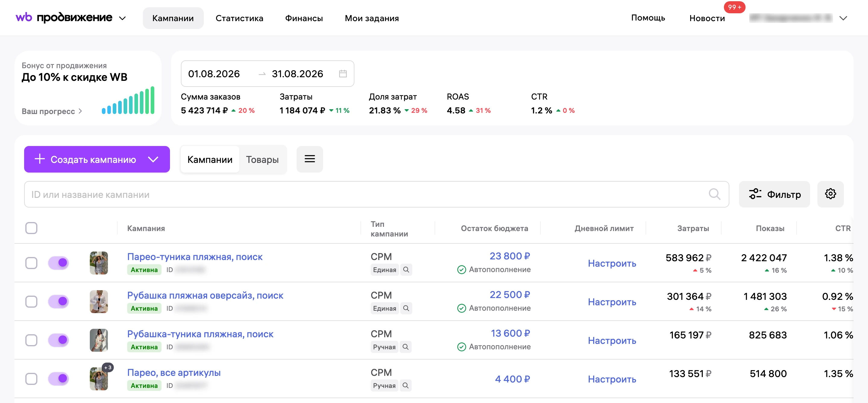Expand the Создать кампанию dropdown arrow

(153, 160)
